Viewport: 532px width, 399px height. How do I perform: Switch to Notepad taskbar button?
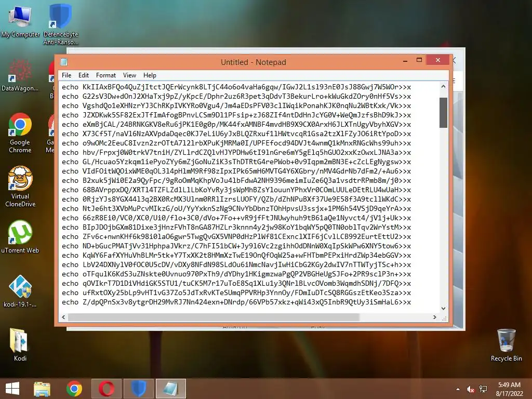[170, 389]
